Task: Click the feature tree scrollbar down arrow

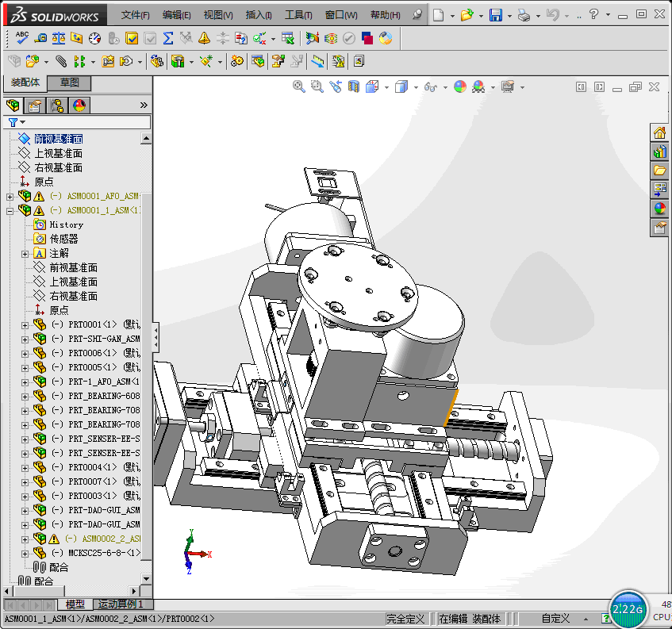Action: [146, 579]
